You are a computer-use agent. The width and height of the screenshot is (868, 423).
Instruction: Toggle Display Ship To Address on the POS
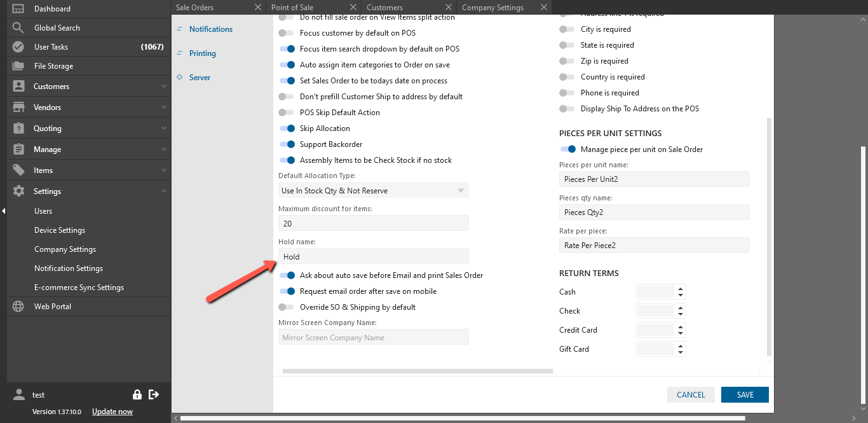tap(567, 109)
